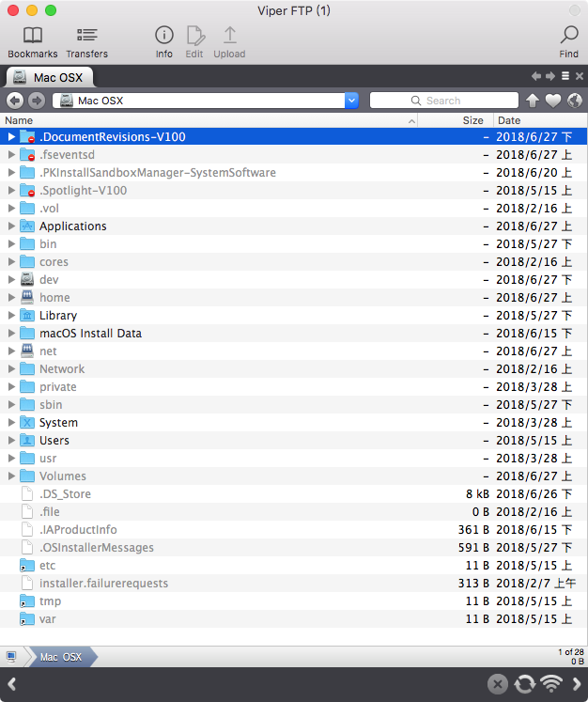Select the net volume row
Screen dimensions: 588x702
coord(294,351)
